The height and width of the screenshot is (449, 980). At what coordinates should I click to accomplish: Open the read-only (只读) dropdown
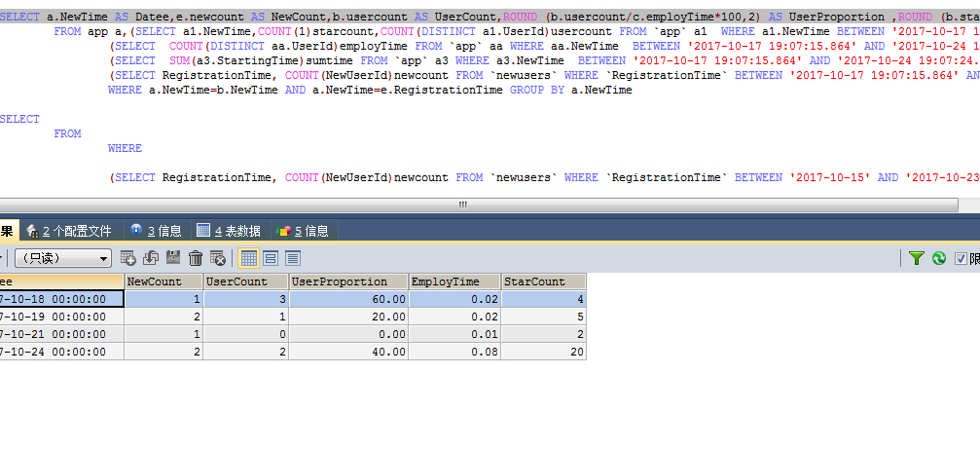(x=62, y=258)
